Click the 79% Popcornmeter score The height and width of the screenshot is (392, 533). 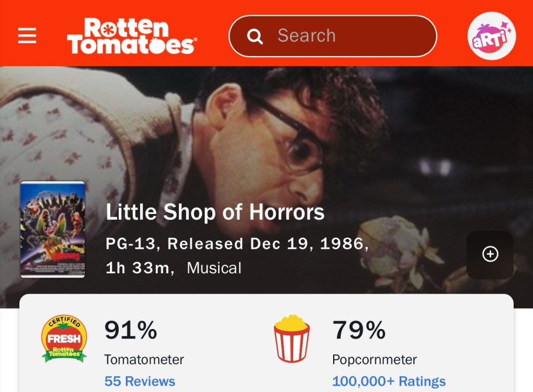[359, 330]
